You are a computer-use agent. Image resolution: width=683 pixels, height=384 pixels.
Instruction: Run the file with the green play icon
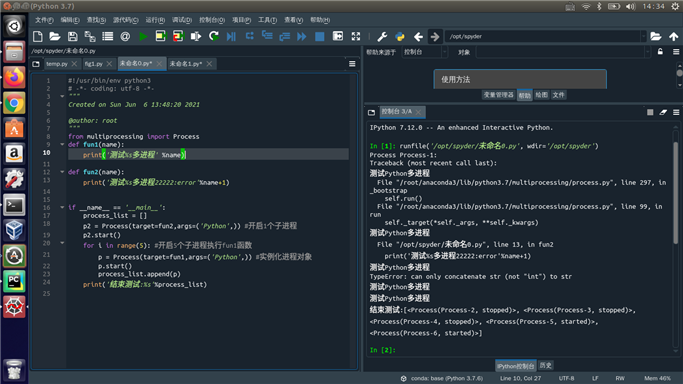143,37
